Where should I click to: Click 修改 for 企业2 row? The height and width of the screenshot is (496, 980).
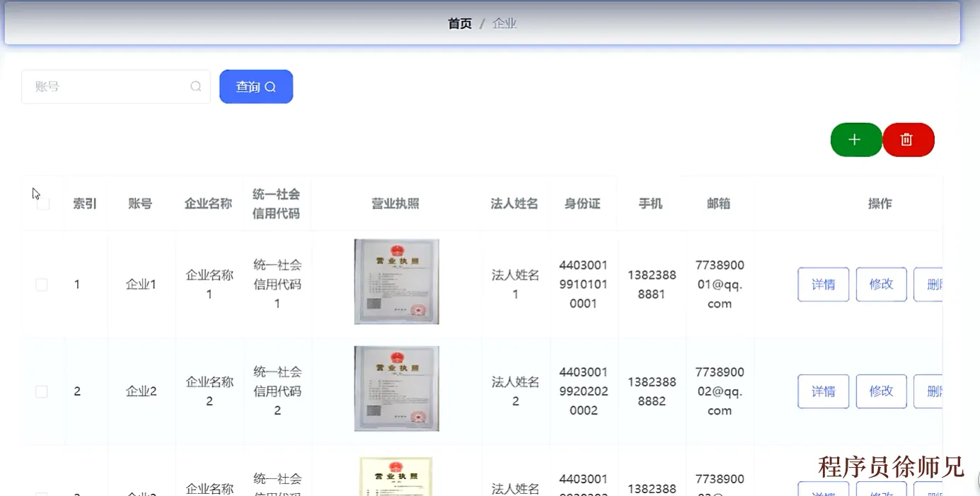(881, 391)
